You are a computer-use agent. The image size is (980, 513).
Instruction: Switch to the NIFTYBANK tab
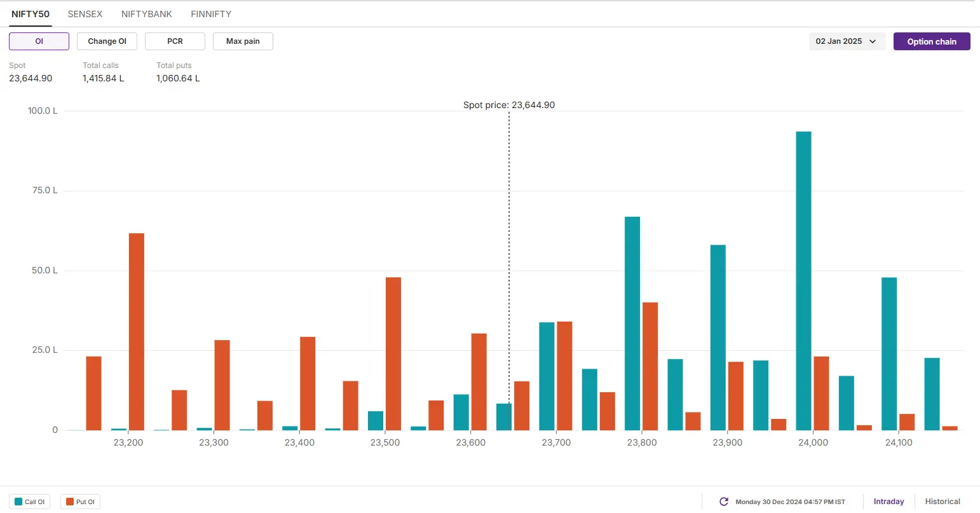147,14
